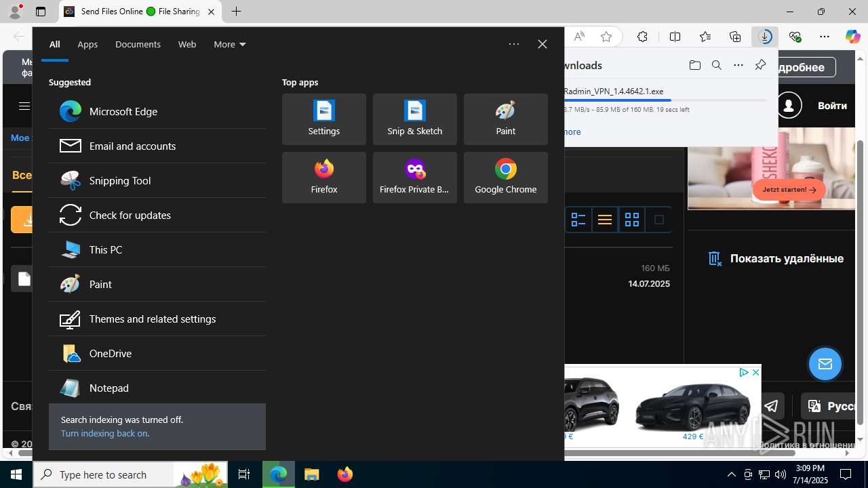Switch to the Web search tab
Viewport: 868px width, 488px height.
click(x=187, y=44)
